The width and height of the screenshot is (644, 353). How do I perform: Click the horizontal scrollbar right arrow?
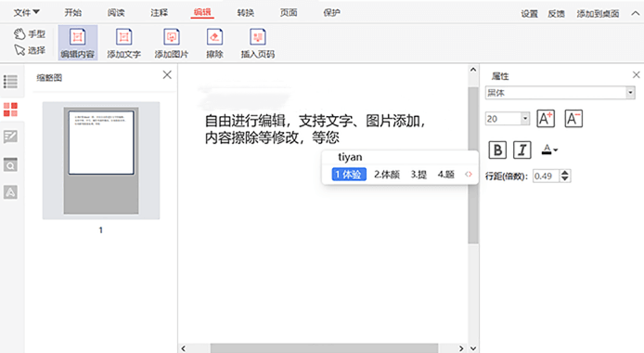click(461, 348)
